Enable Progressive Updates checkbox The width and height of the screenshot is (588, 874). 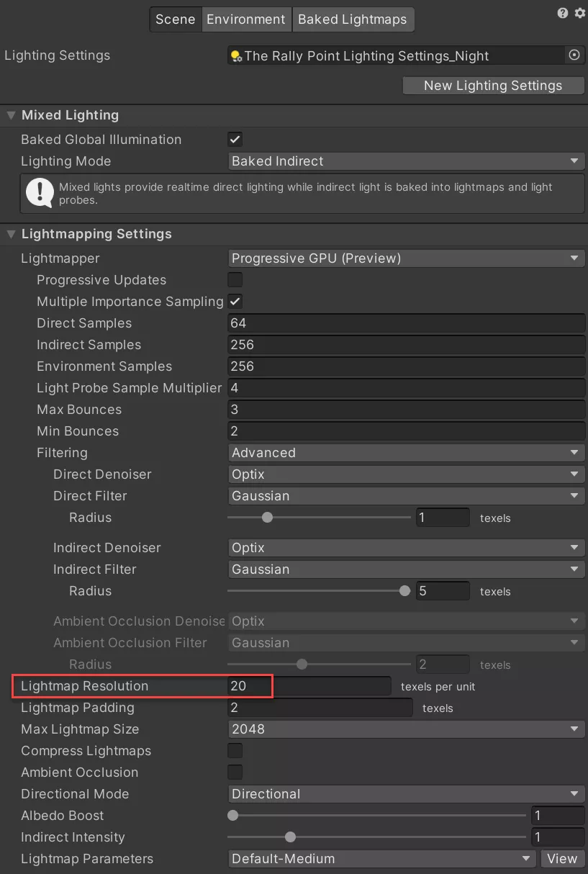point(235,280)
